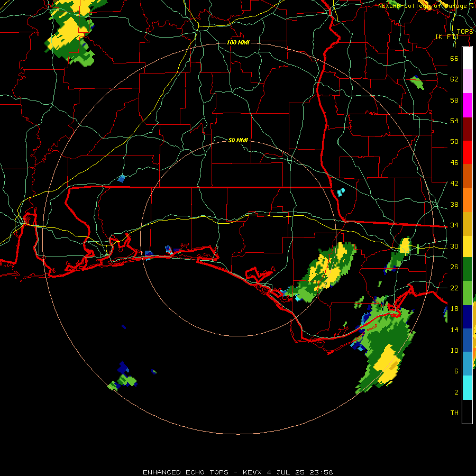The width and height of the screenshot is (476, 476).
Task: Click the legend value "30"
Action: click(x=454, y=246)
